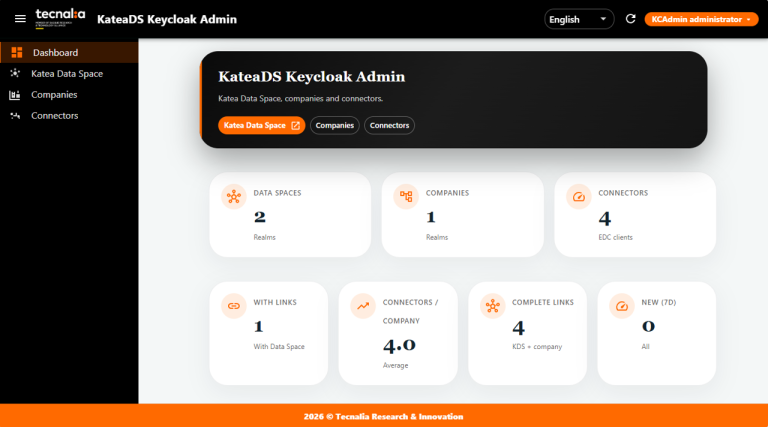Open the Data Spaces stat card
Image resolution: width=768 pixels, height=427 pixels.
coord(290,214)
